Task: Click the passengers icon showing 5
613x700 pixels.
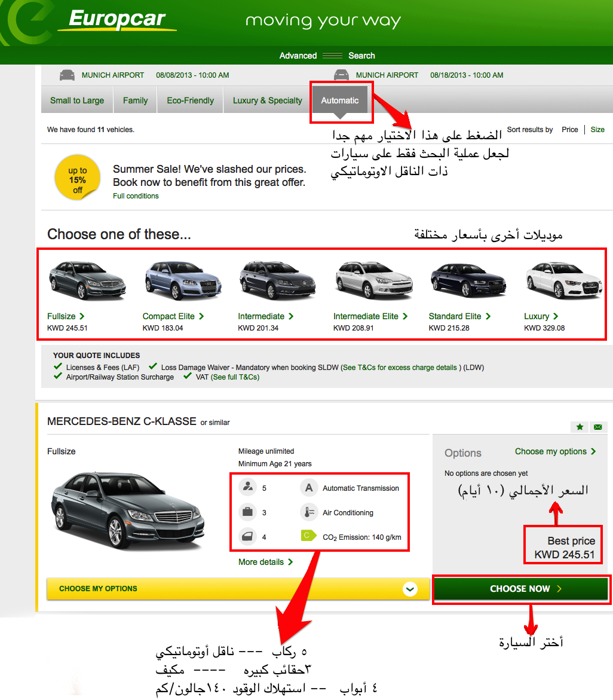Action: [x=247, y=487]
